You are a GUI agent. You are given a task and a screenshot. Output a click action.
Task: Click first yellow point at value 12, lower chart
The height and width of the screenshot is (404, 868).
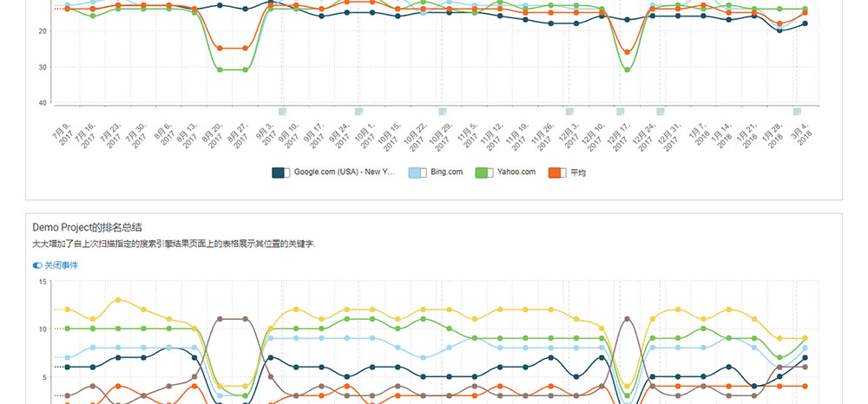pos(67,310)
